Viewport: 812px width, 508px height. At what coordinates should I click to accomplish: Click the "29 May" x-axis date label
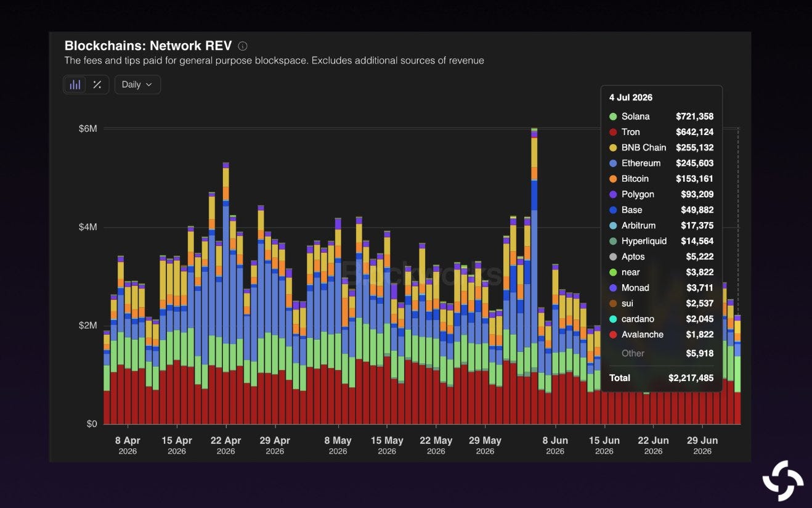coord(485,441)
